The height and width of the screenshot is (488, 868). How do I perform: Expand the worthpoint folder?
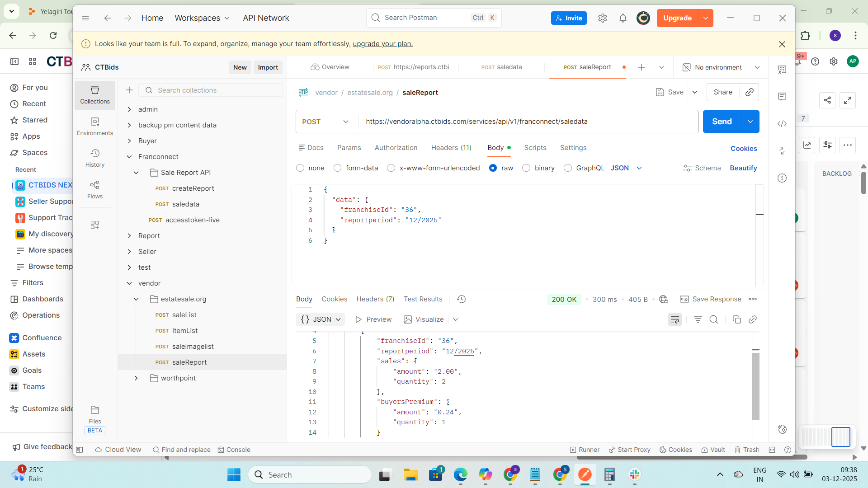click(136, 378)
